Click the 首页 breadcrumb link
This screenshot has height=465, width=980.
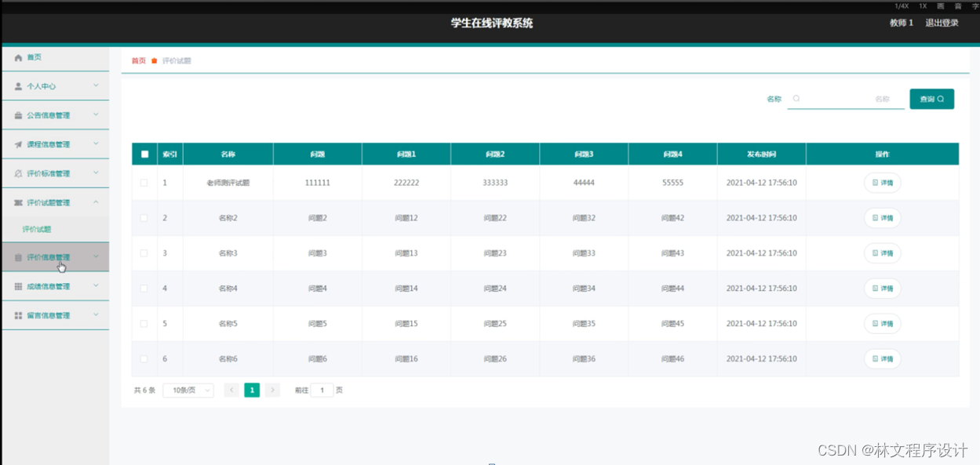(138, 60)
